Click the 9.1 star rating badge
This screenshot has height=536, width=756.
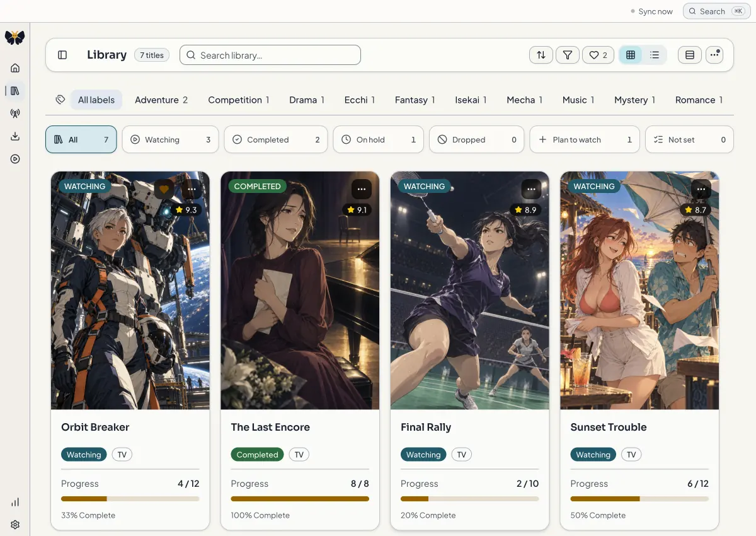tap(357, 210)
